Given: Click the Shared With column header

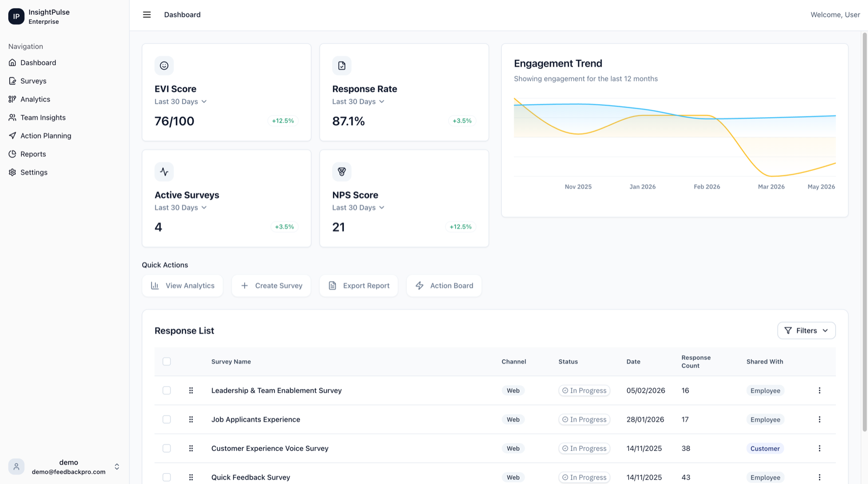Looking at the screenshot, I should coord(764,361).
